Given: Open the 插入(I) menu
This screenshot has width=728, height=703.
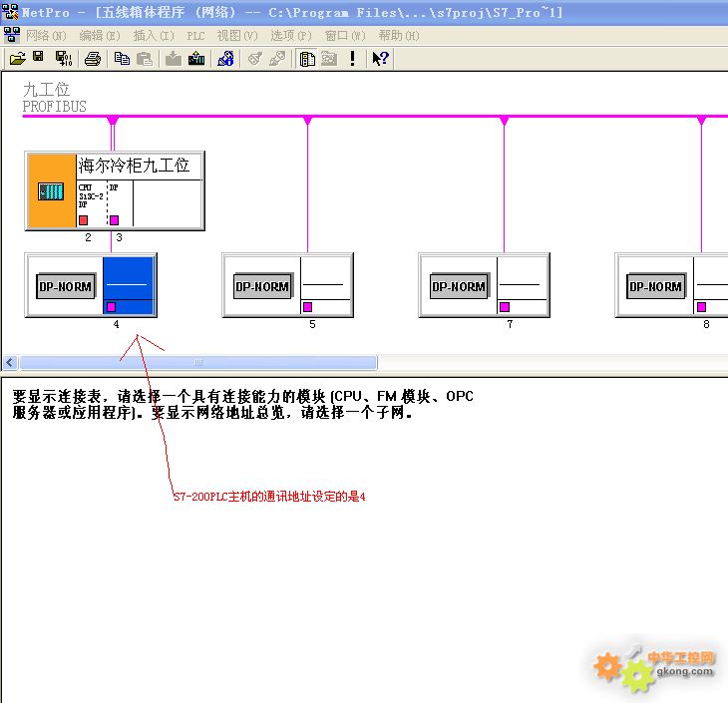Looking at the screenshot, I should tap(154, 36).
